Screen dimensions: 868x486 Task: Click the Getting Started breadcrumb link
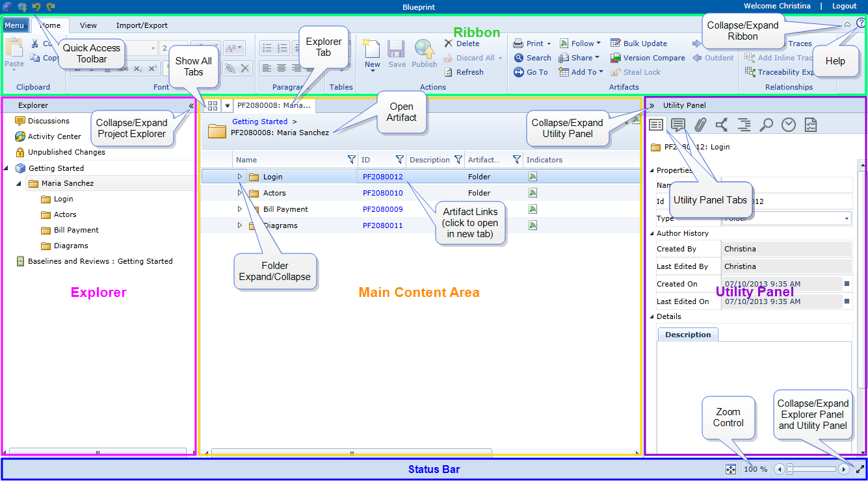pyautogui.click(x=259, y=122)
